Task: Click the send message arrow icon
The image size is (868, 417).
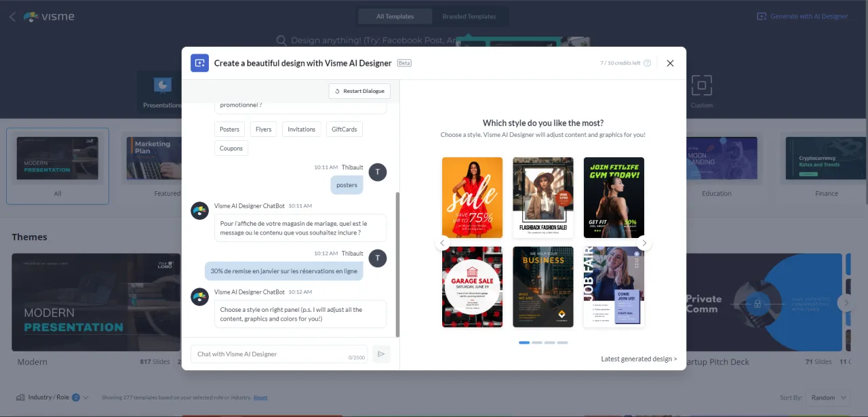Action: [381, 354]
